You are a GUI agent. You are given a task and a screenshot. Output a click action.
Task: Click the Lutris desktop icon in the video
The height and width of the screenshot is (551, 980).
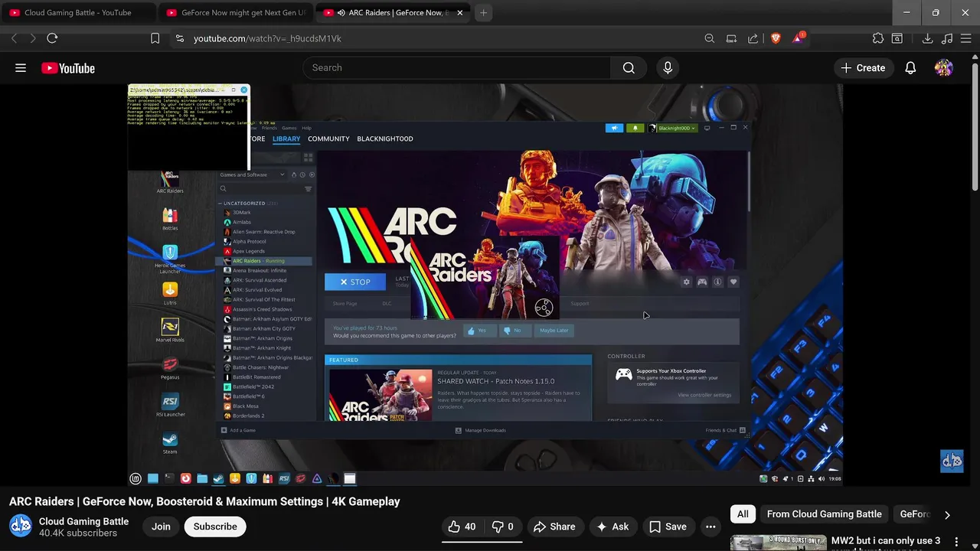coord(170,293)
